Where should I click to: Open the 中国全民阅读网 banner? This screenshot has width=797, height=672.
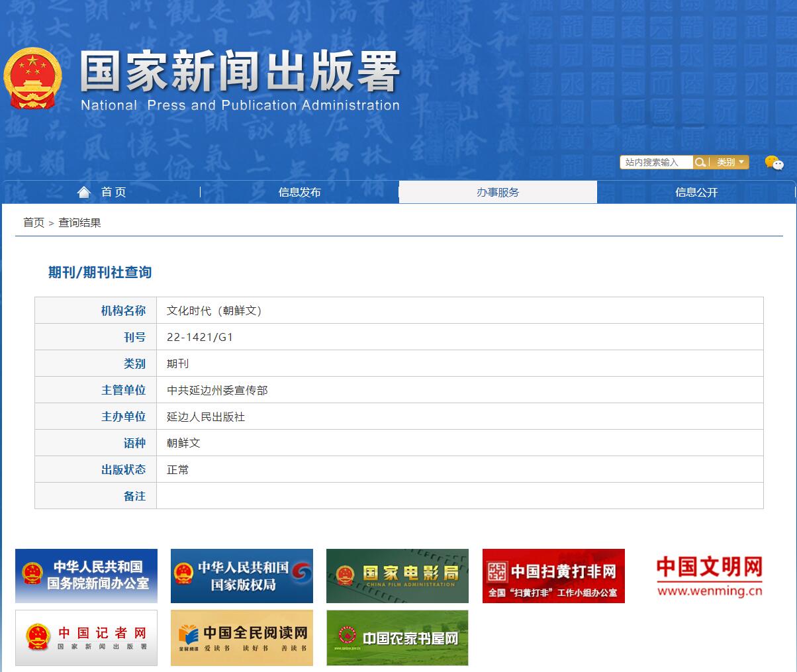pyautogui.click(x=242, y=638)
